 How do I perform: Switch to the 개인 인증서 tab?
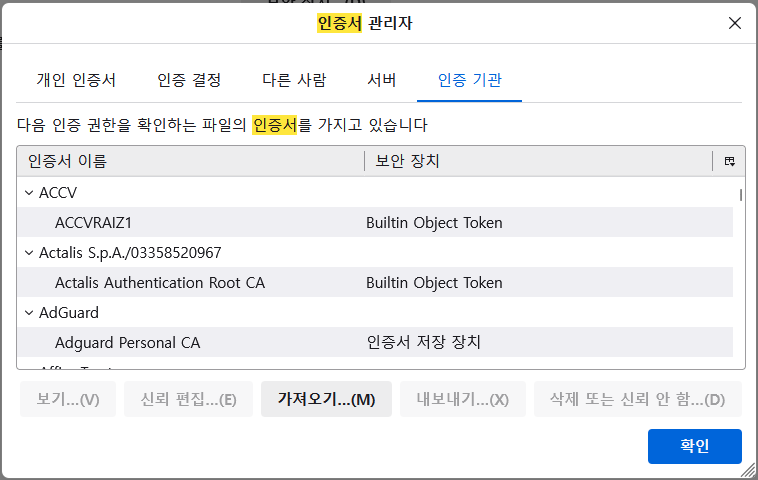(x=76, y=80)
